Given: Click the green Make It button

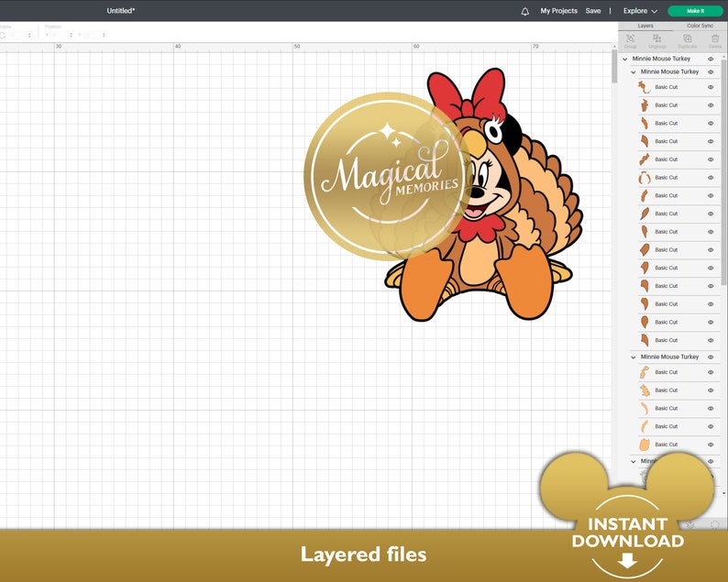Looking at the screenshot, I should (x=695, y=11).
